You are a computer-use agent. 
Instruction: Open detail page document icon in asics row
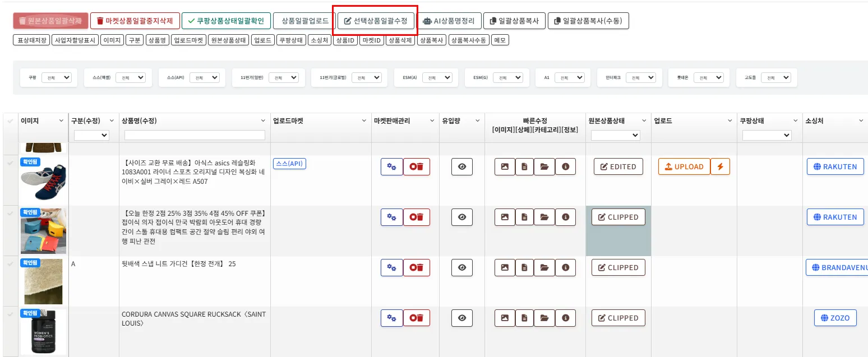(524, 166)
